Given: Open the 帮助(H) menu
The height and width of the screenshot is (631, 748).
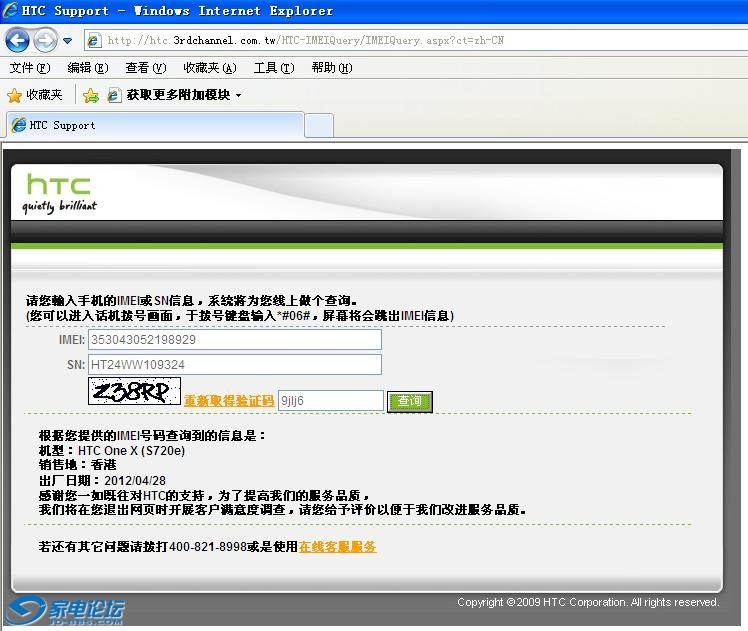Looking at the screenshot, I should click(331, 68).
